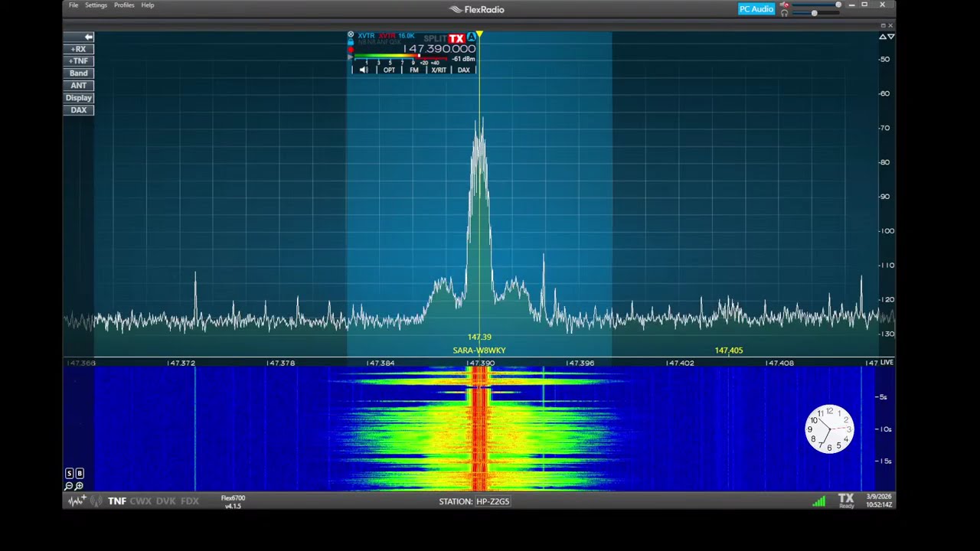Open the Display settings panel

78,98
